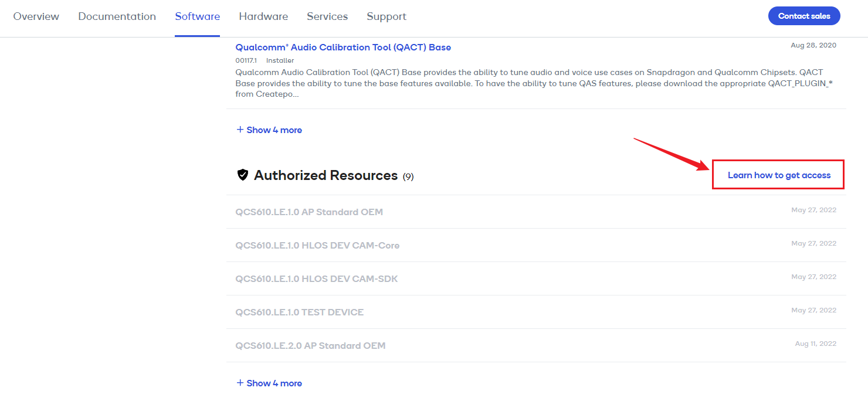Open the Services tab

point(327,16)
